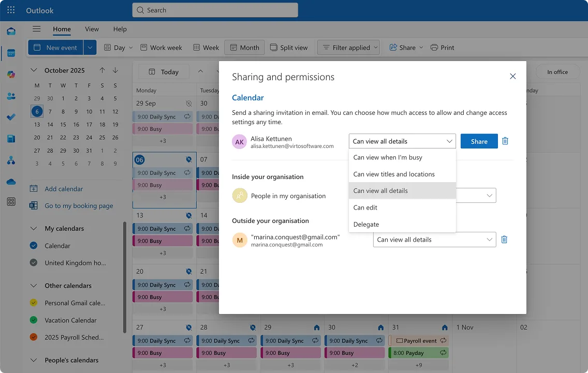Screen dimensions: 588x373
Task: Switch to the View tab
Action: click(92, 29)
